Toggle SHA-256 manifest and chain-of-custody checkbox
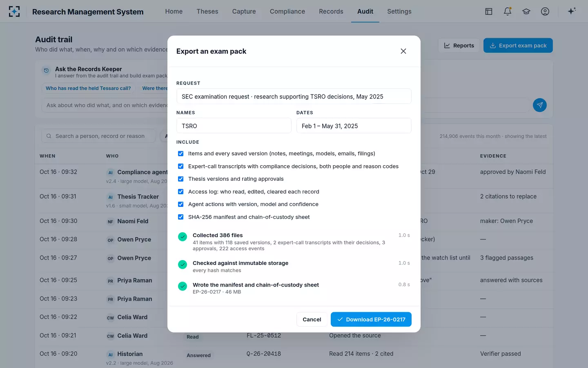 click(180, 217)
